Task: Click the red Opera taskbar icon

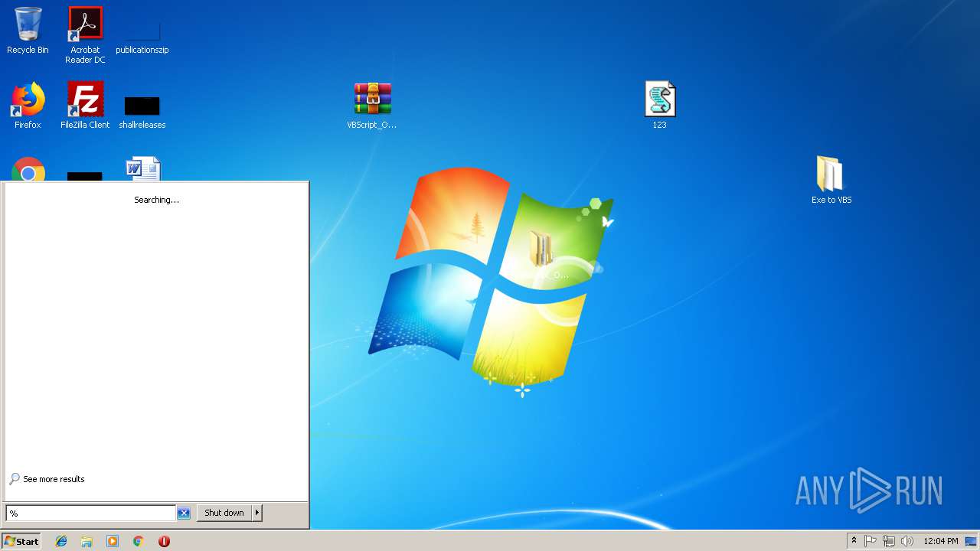Action: [x=164, y=541]
